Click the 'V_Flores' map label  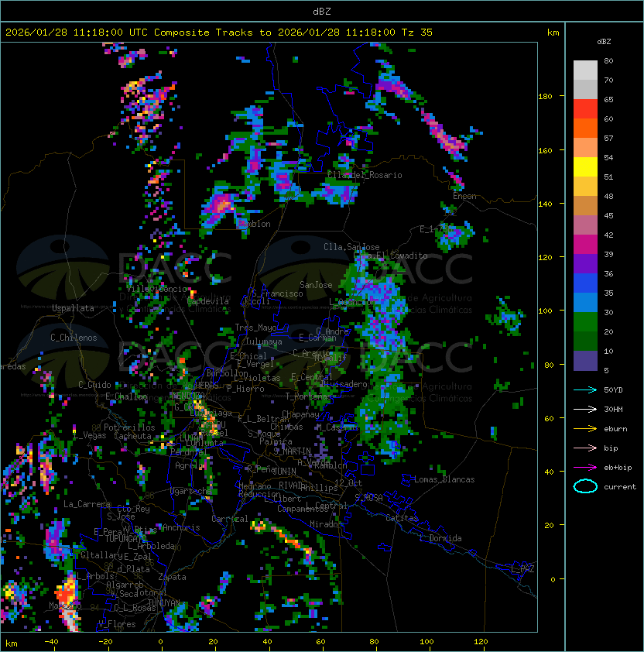(x=117, y=624)
